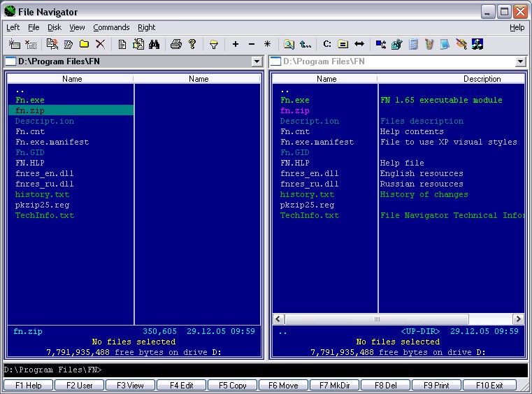
Task: Click the right panel horizontal scrollbar right arrow
Action: pyautogui.click(x=519, y=319)
